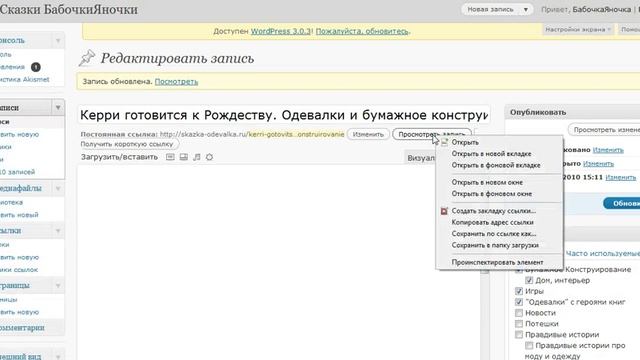Click the add video upload icon
The width and height of the screenshot is (640, 360).
[184, 157]
